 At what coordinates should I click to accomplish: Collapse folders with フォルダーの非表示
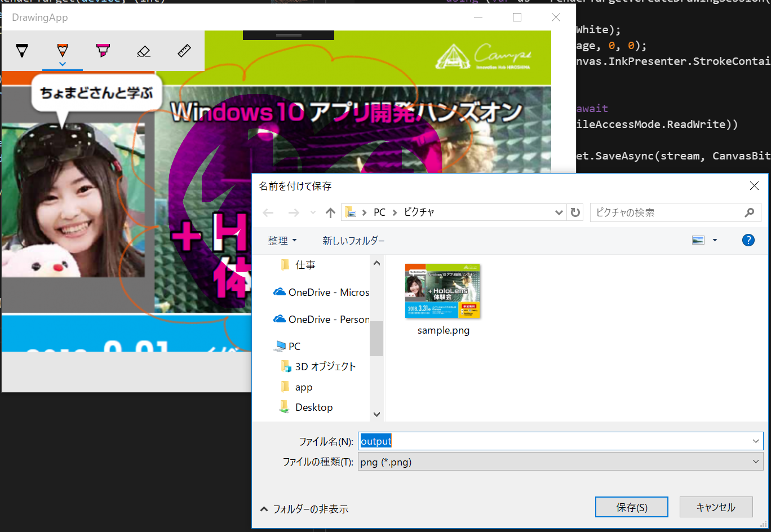click(304, 509)
